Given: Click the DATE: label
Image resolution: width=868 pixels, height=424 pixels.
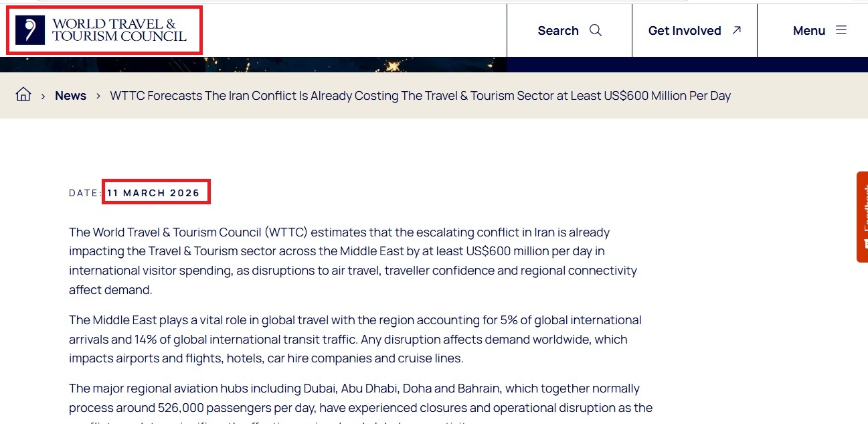Looking at the screenshot, I should [x=86, y=193].
